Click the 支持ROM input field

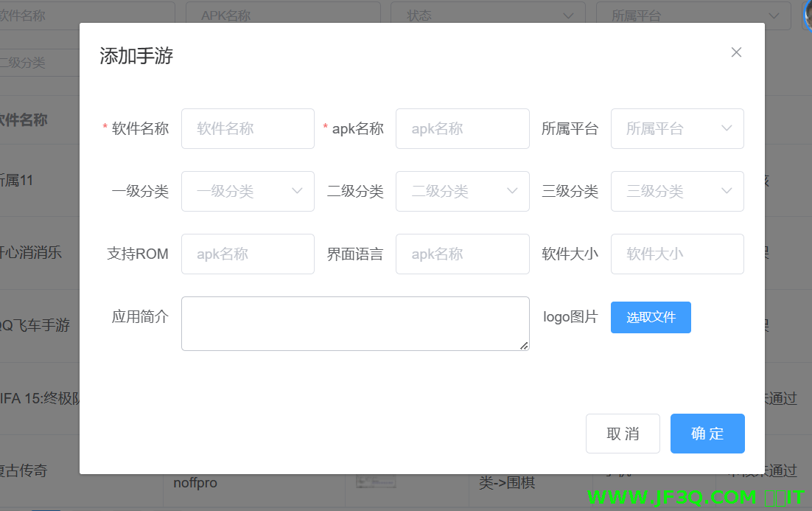click(248, 254)
